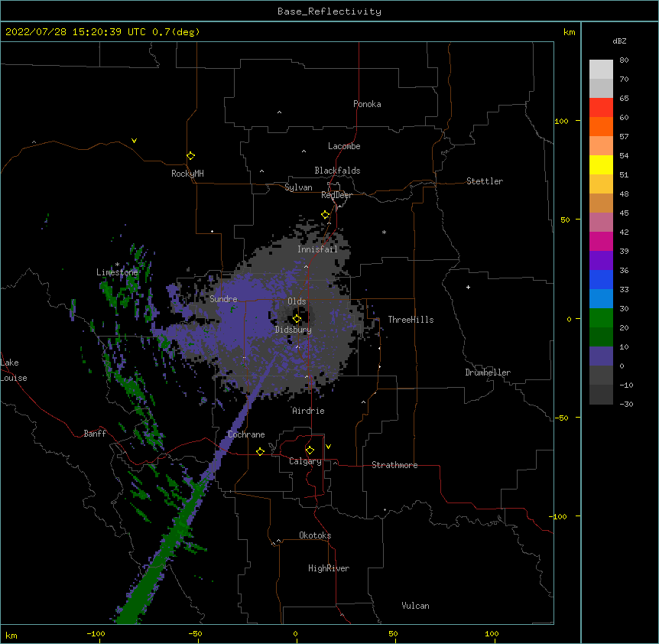Click the Vulcan label
Screen dimensions: 659x644
pyautogui.click(x=415, y=606)
